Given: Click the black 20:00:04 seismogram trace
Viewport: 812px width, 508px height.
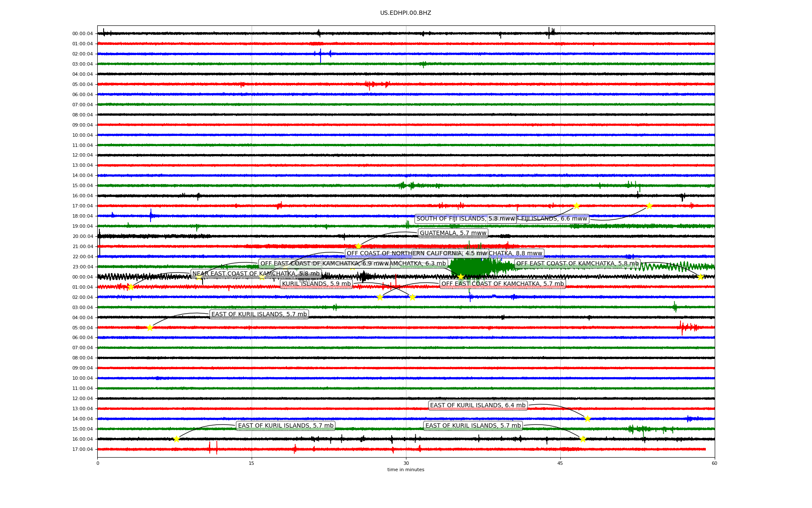Looking at the screenshot, I should point(406,236).
